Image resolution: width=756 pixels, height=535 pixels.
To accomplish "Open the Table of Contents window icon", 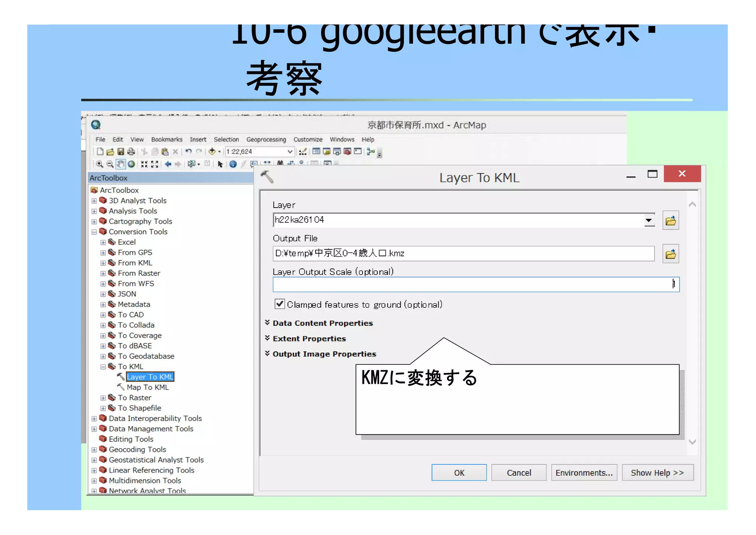I will click(x=316, y=151).
